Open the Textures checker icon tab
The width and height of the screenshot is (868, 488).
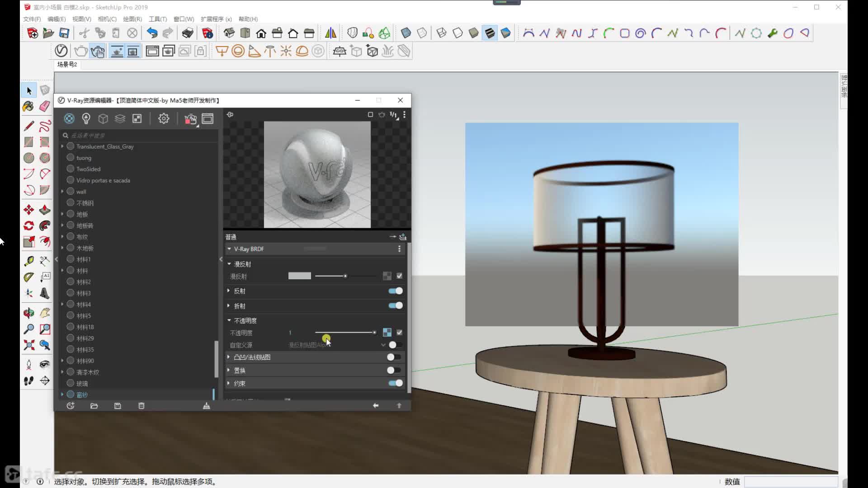click(137, 118)
